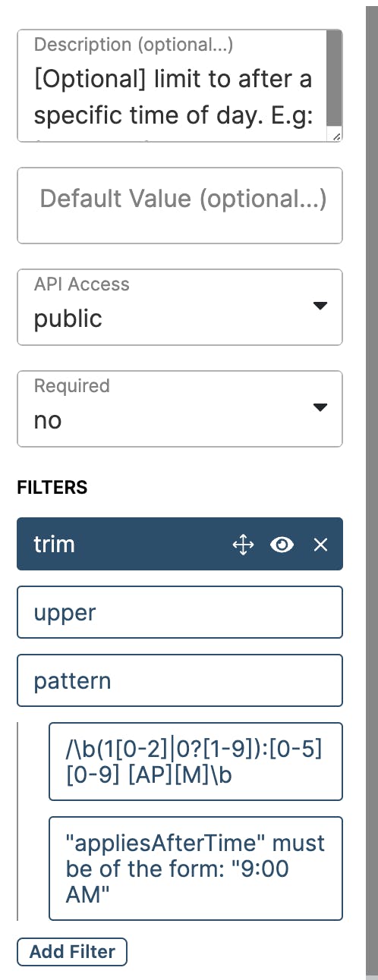Screen dimensions: 378x980
Task: Select the pattern filter
Action: (180, 680)
